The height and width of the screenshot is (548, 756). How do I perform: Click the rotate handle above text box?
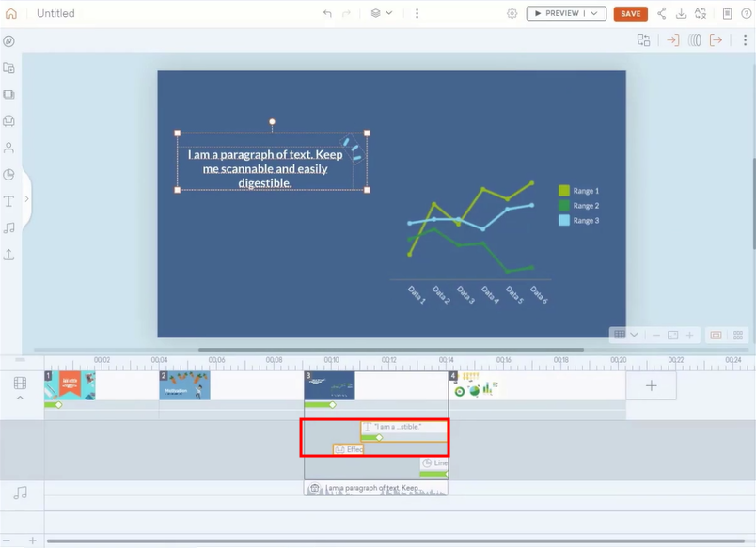(x=272, y=122)
